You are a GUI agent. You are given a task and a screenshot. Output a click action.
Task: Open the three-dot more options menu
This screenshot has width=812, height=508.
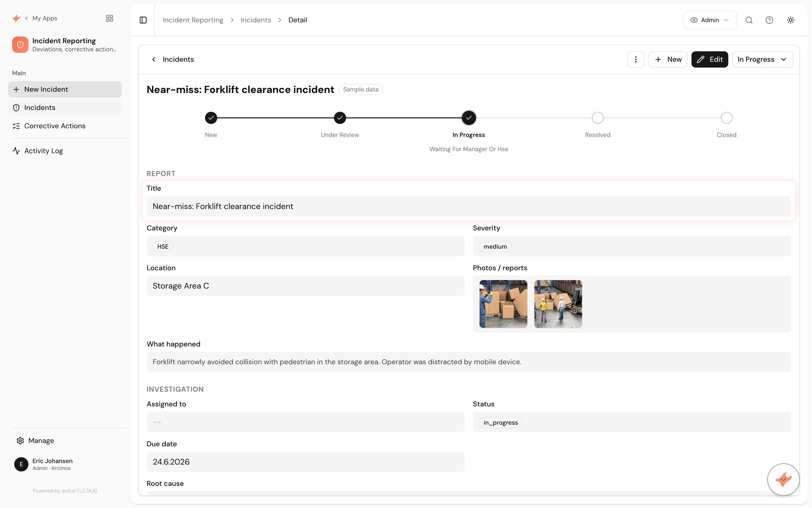(x=635, y=59)
